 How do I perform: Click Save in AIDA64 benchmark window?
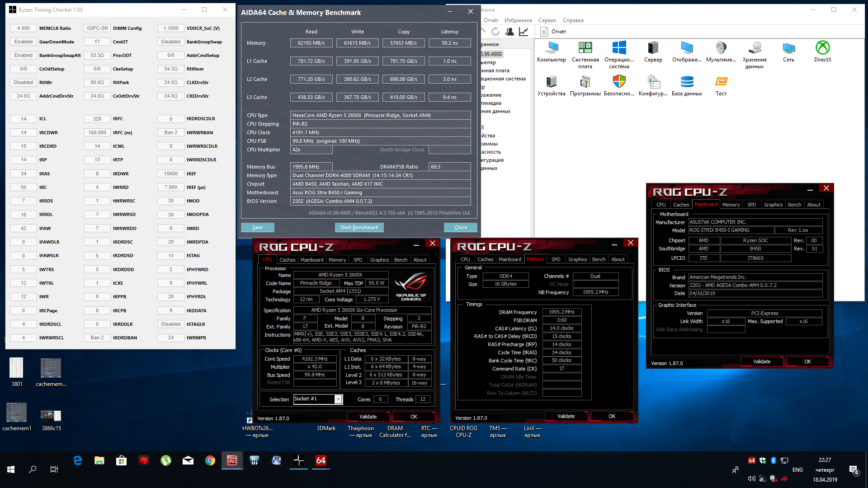pyautogui.click(x=257, y=227)
